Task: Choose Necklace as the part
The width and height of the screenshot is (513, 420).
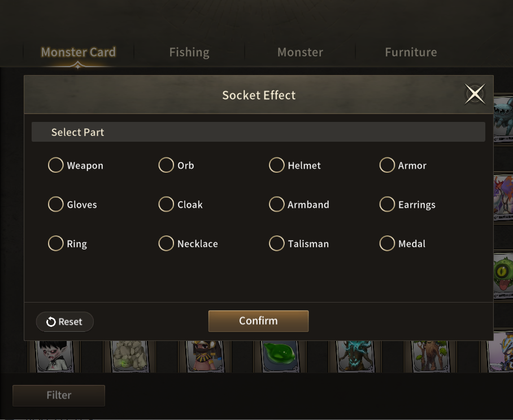Action: (166, 244)
